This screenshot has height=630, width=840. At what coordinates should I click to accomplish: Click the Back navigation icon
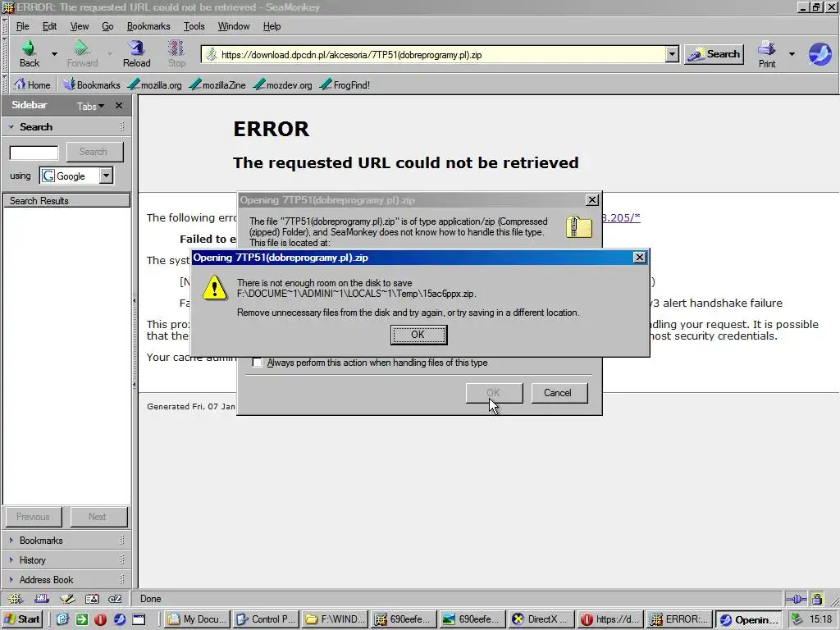click(x=29, y=48)
